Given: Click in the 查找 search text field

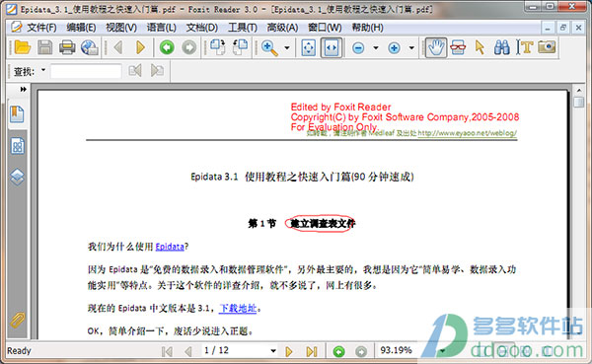Looking at the screenshot, I should (x=86, y=71).
